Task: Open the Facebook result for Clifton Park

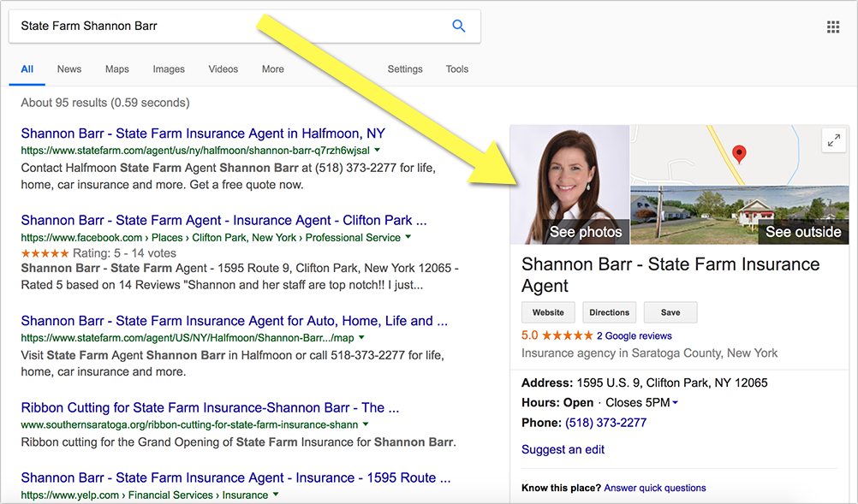Action: [x=223, y=220]
